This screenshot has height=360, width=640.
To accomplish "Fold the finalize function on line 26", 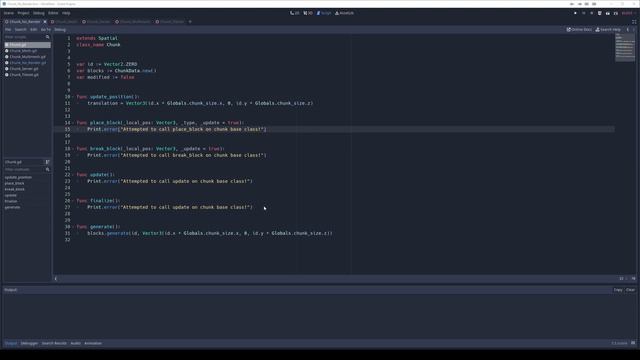I will (x=73, y=201).
